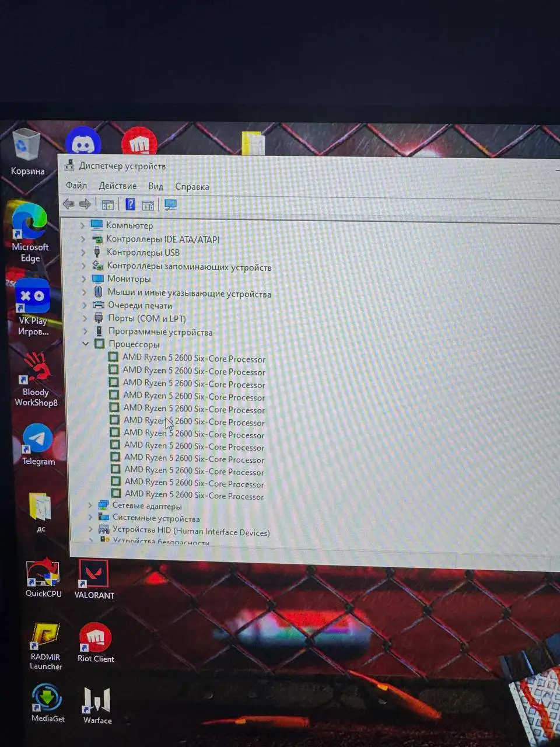Expand the Сетевые адаптеры category
The height and width of the screenshot is (747, 560).
coord(90,505)
